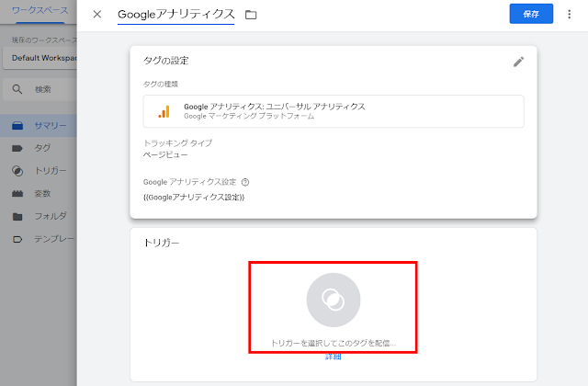Image resolution: width=588 pixels, height=386 pixels.
Task: Open 変数 in the sidebar
Action: click(x=39, y=194)
